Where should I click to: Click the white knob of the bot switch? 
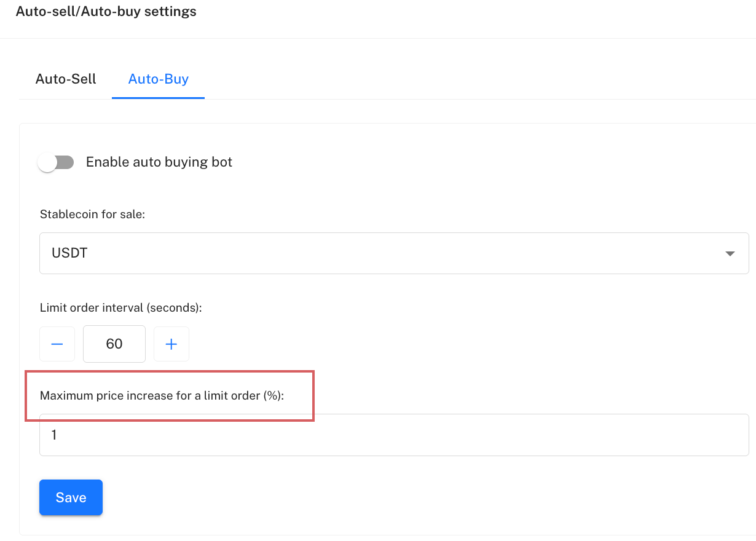click(x=47, y=162)
